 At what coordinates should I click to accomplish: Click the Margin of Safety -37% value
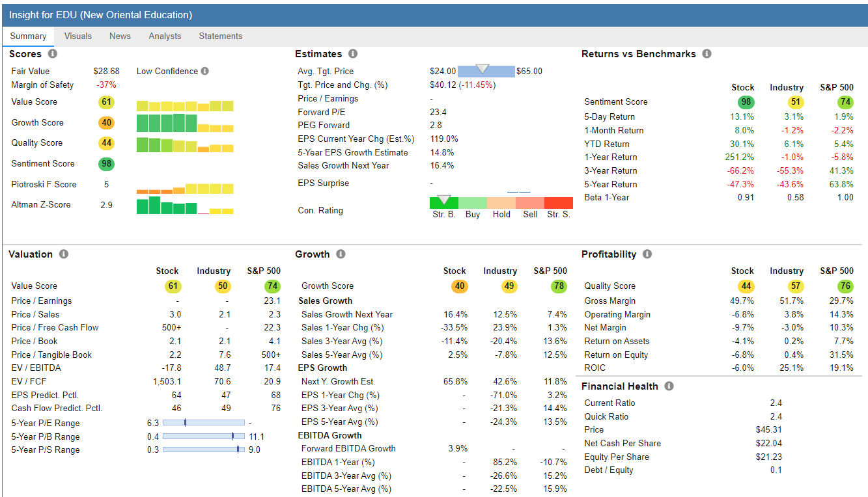click(106, 85)
